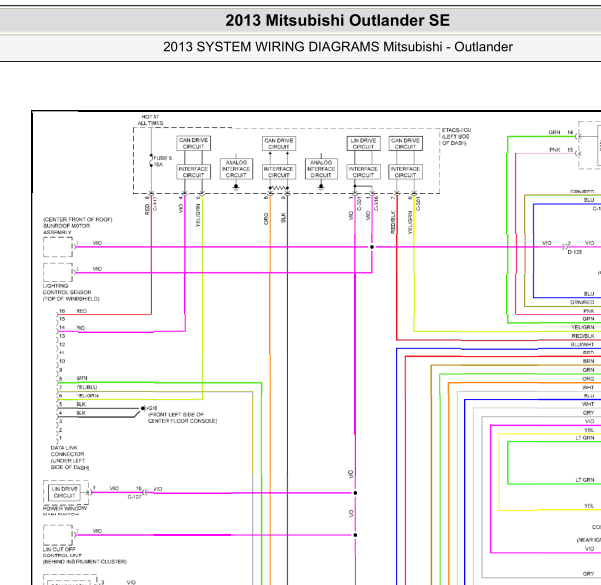Click the "GRN 14" wire label at top right

561,132
